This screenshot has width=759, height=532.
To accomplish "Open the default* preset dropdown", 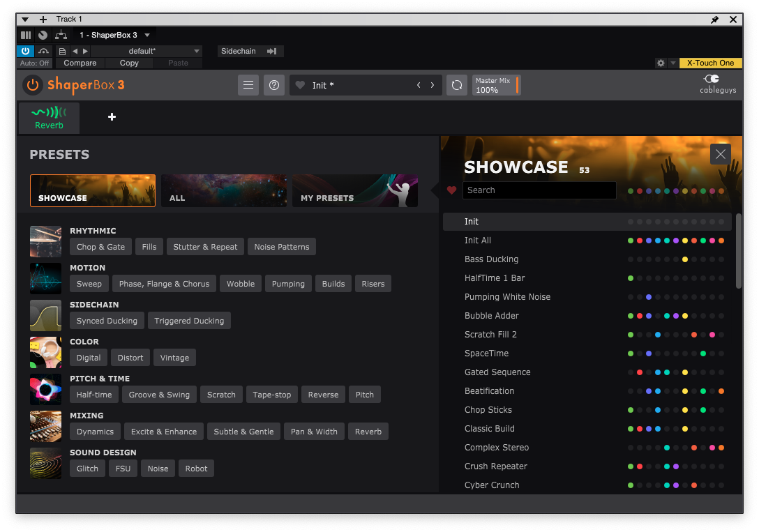I will (x=146, y=51).
